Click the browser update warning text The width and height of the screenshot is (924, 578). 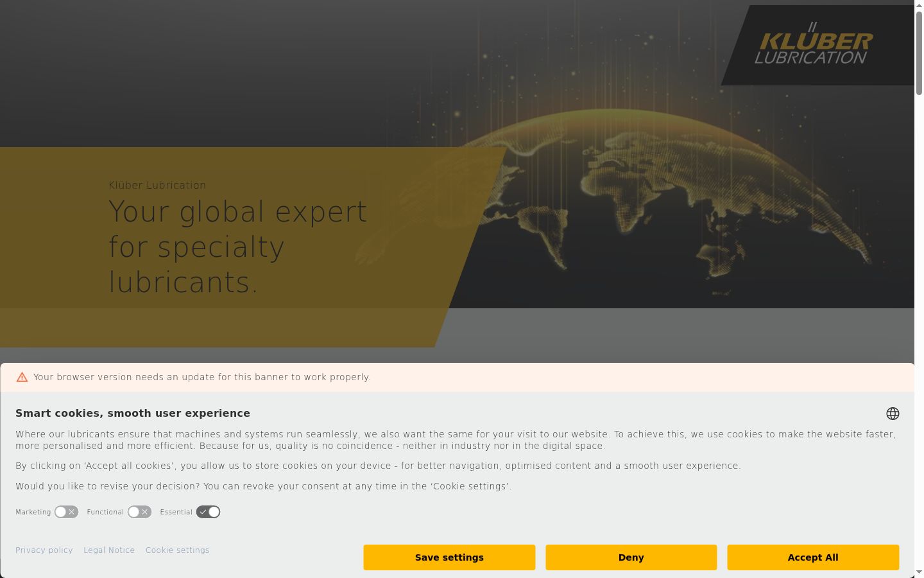(x=202, y=377)
